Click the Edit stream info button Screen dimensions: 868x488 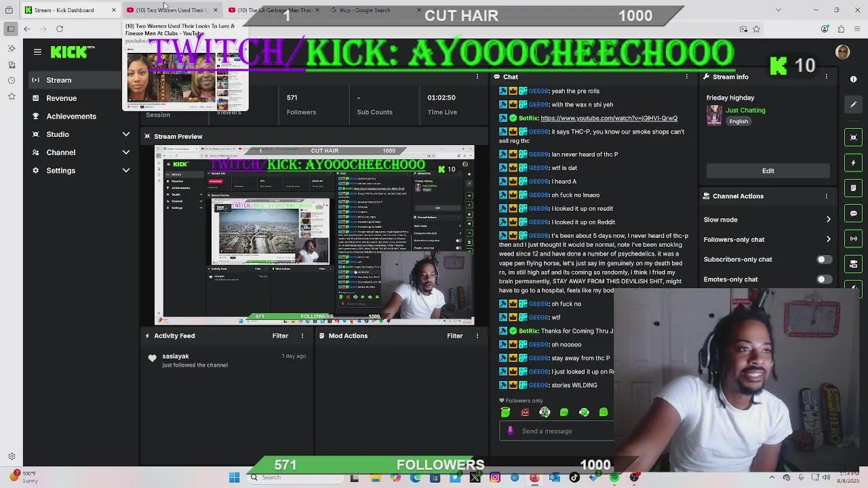pos(768,171)
